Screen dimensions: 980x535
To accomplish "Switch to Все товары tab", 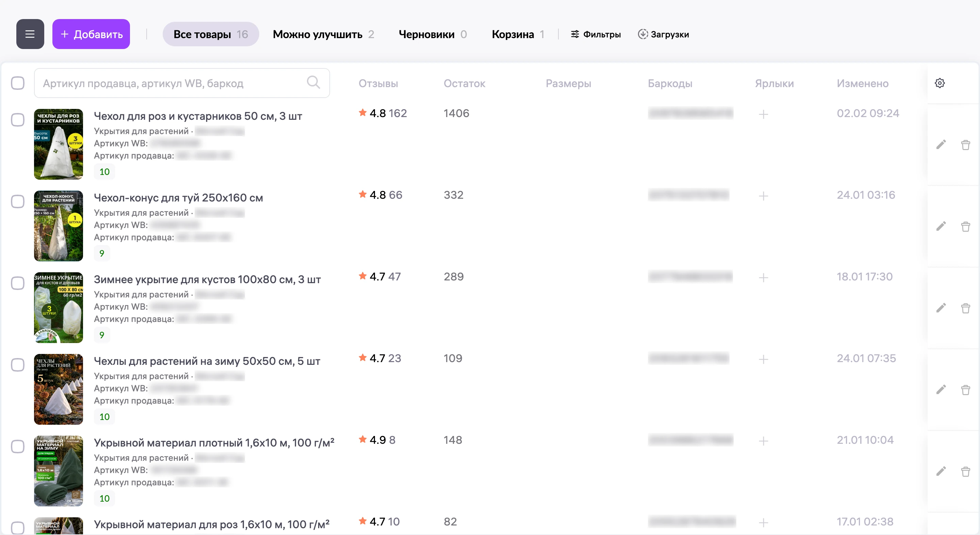I will coord(211,34).
